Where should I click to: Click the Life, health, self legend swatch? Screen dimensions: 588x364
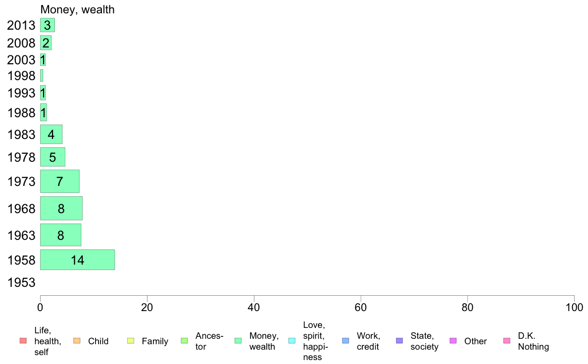pyautogui.click(x=23, y=341)
